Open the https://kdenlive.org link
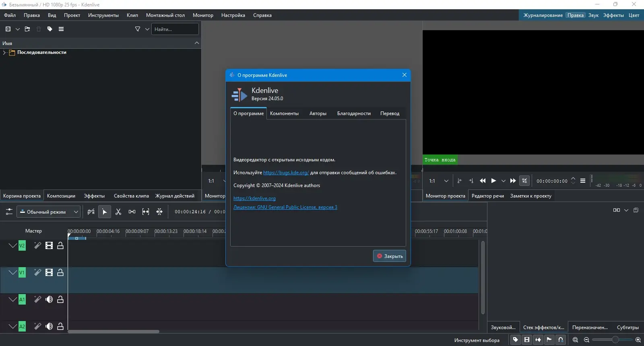644x346 pixels. (254, 198)
